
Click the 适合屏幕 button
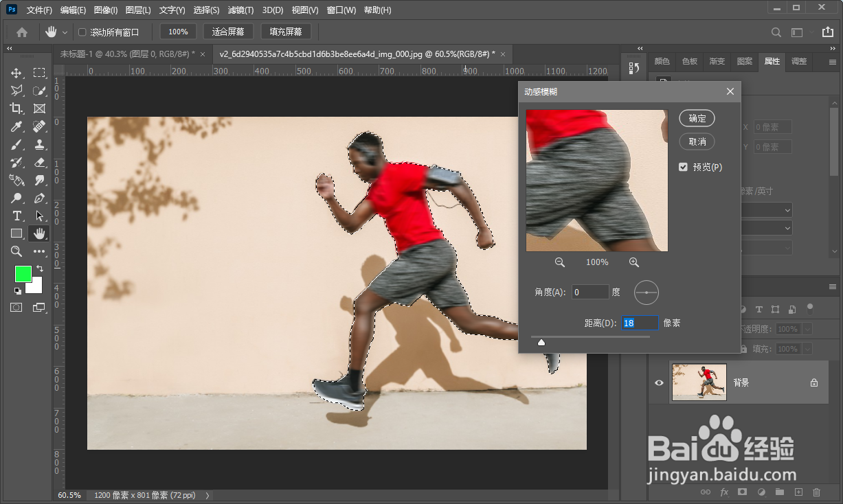[229, 32]
